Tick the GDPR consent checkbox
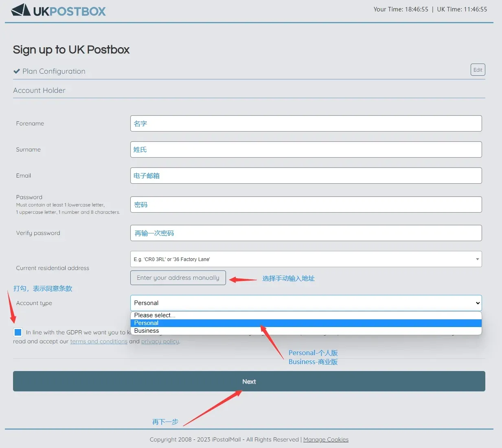The width and height of the screenshot is (502, 448). 18,332
